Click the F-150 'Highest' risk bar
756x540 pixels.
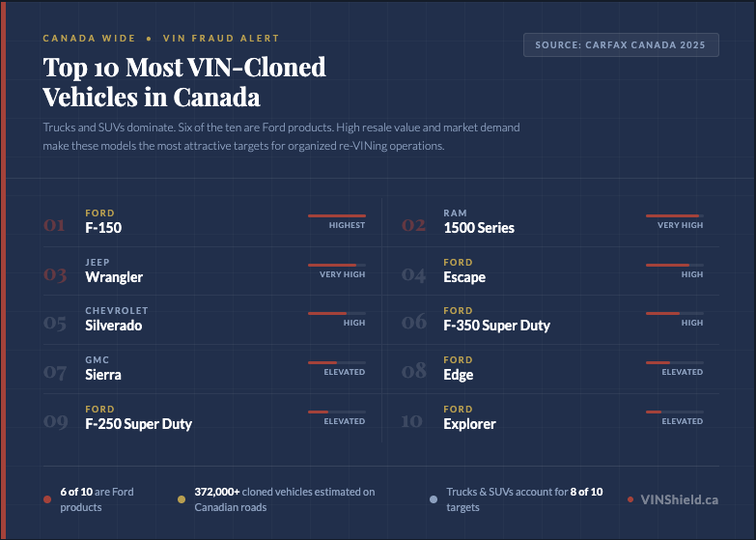pos(336,215)
